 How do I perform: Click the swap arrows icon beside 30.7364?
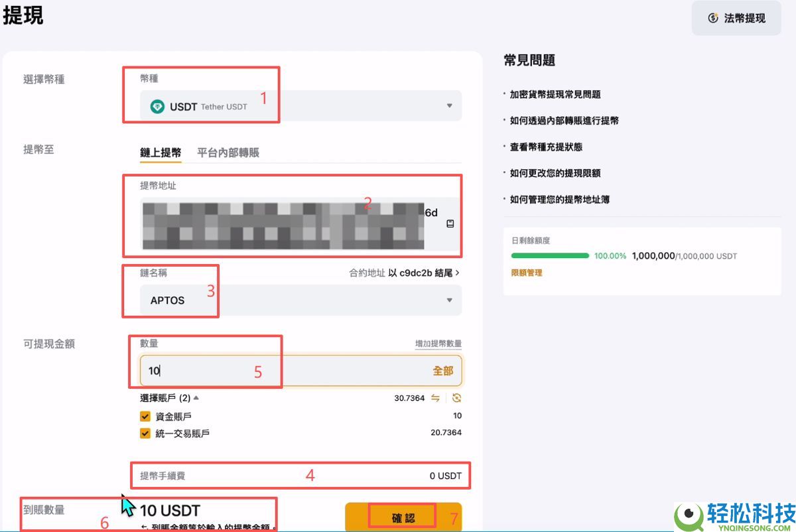pos(435,397)
